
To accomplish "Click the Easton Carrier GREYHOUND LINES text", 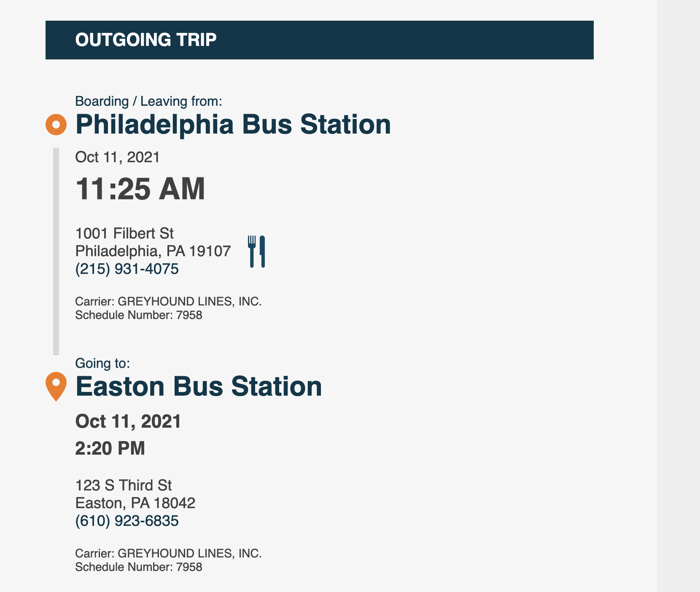I will pyautogui.click(x=168, y=554).
